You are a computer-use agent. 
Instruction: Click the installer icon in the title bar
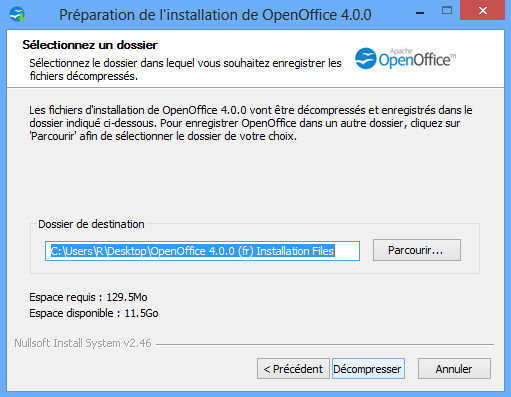pyautogui.click(x=17, y=14)
